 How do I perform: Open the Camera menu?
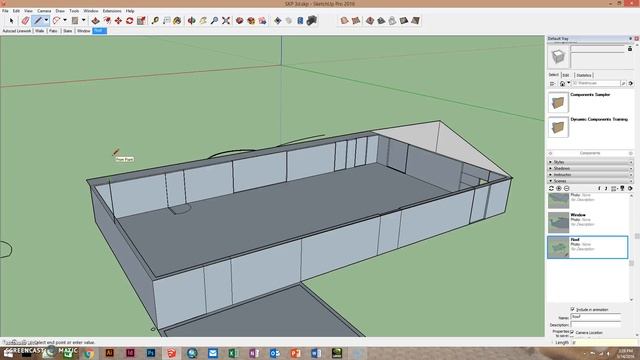44,11
